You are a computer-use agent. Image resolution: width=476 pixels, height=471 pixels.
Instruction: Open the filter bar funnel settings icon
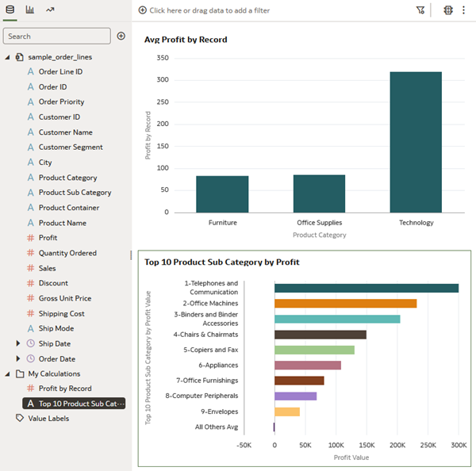click(x=420, y=10)
